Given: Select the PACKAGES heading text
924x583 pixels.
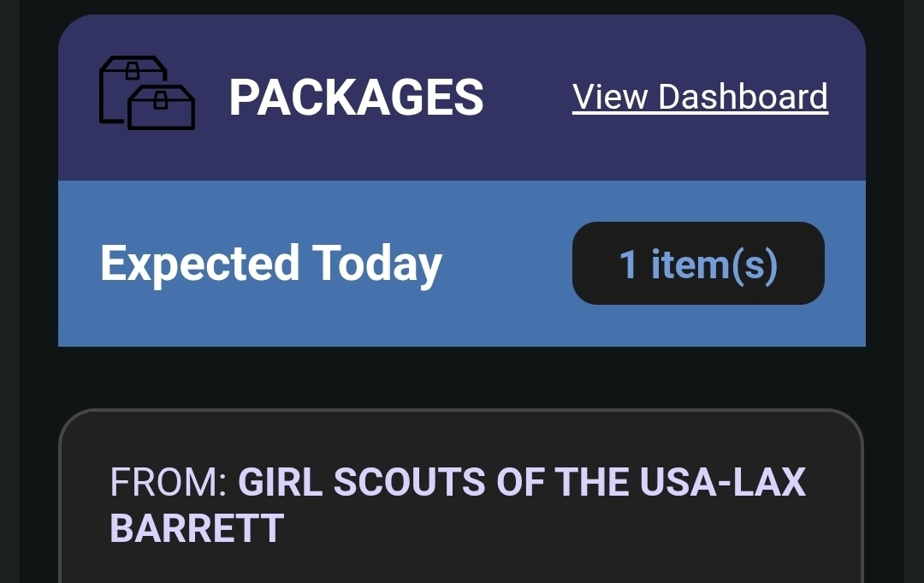Looking at the screenshot, I should 356,97.
